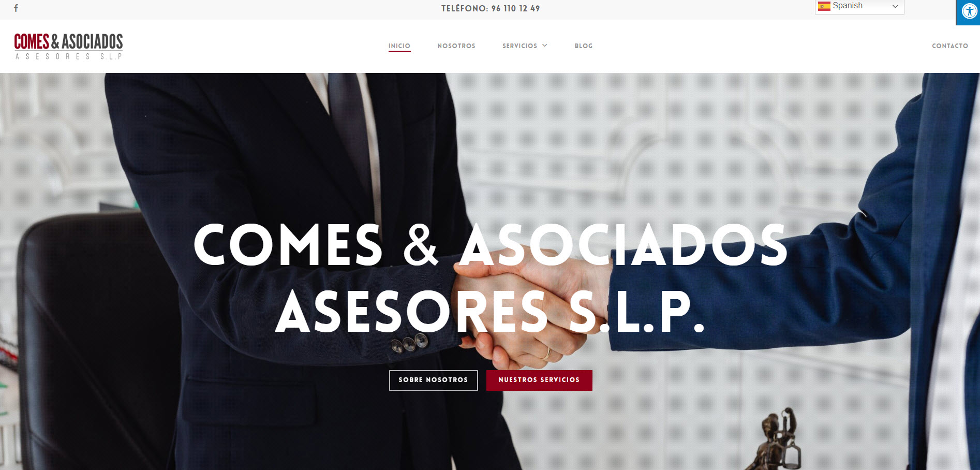Viewport: 980px width, 470px height.
Task: Click the Nuestros Servicios red button
Action: pyautogui.click(x=539, y=380)
